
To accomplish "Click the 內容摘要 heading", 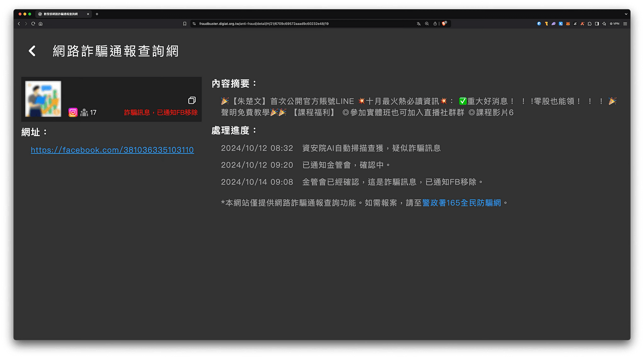I will 234,84.
